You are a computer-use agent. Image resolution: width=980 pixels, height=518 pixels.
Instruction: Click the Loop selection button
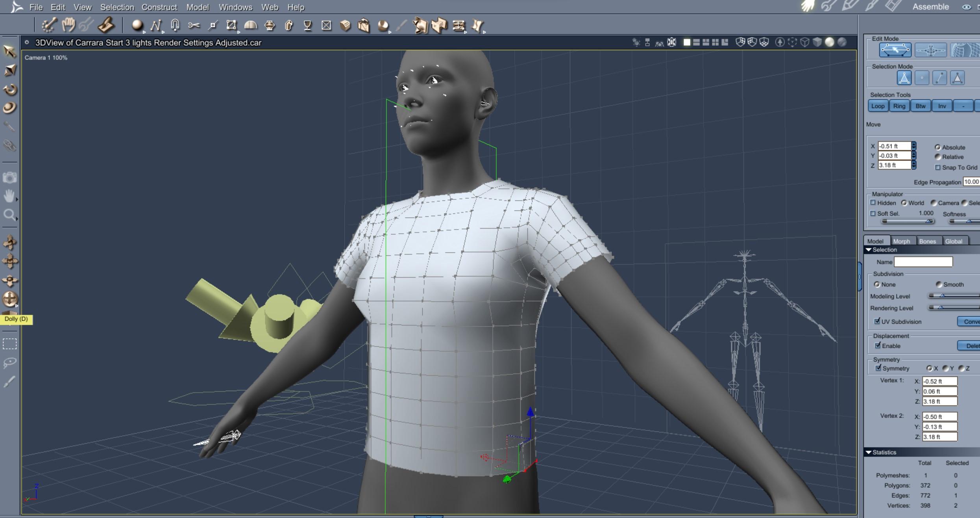878,106
